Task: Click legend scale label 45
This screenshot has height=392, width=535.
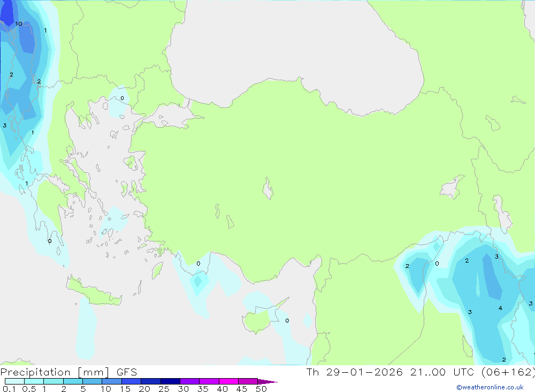Action: pyautogui.click(x=242, y=389)
